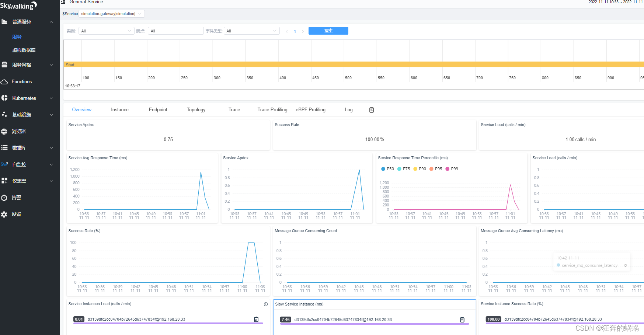Image resolution: width=644 pixels, height=335 pixels.
Task: Click the Database sidebar icon
Action: pos(4,148)
